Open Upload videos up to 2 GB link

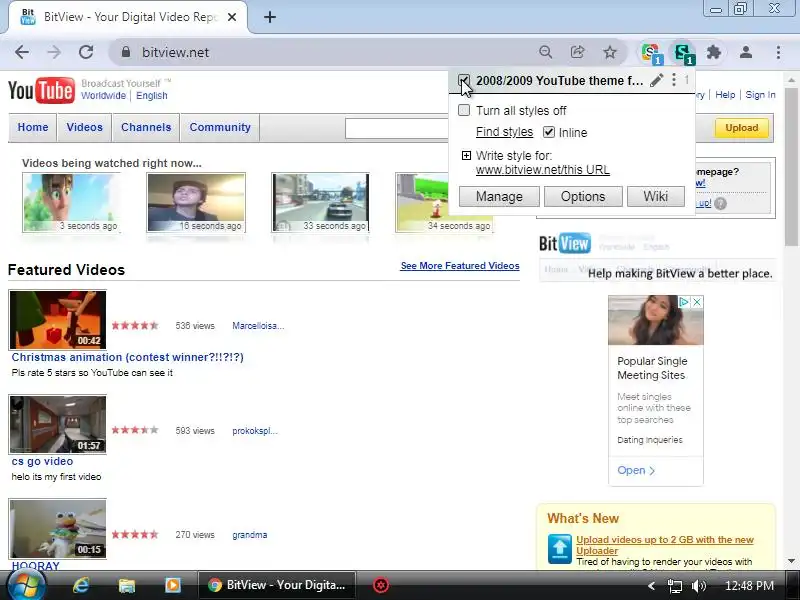click(x=665, y=545)
